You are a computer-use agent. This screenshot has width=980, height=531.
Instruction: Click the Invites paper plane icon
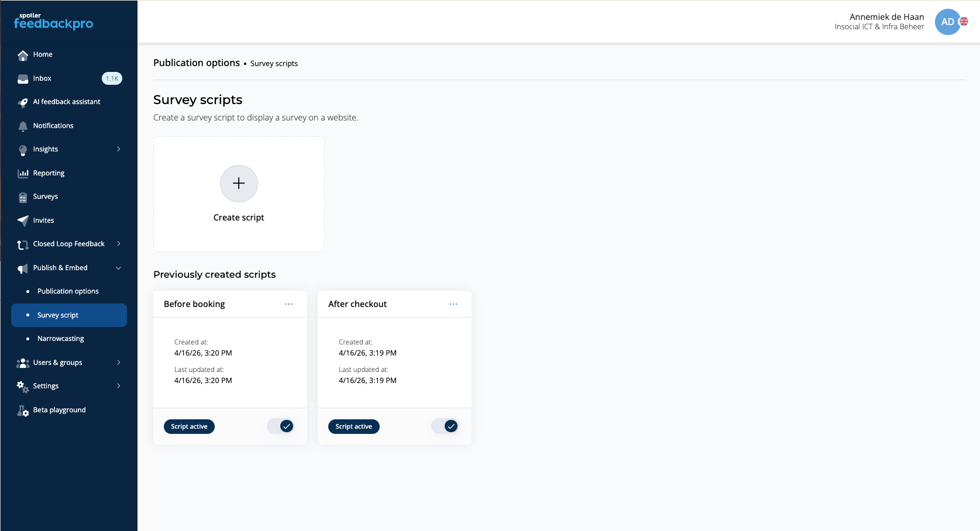[x=23, y=220]
